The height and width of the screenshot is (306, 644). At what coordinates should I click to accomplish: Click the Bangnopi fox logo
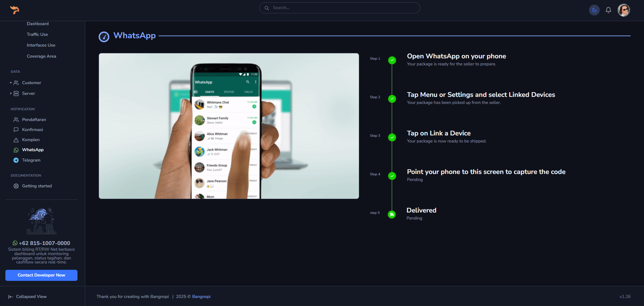(x=14, y=10)
